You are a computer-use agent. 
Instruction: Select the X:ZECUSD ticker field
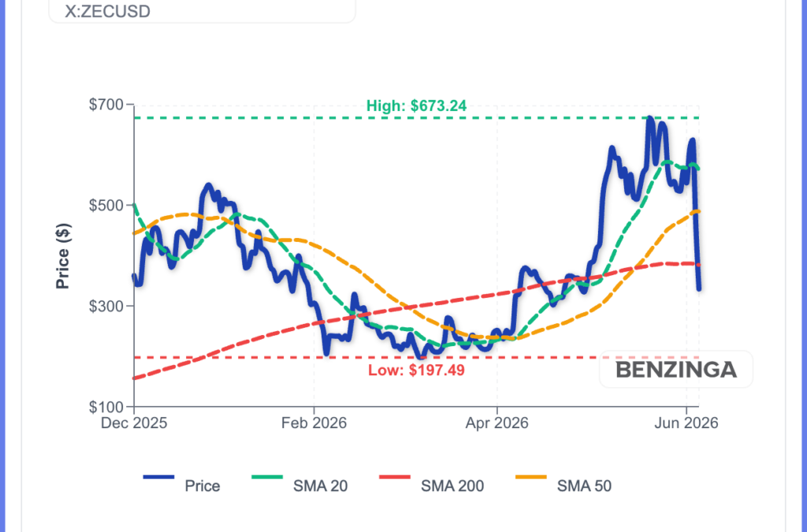(x=202, y=11)
